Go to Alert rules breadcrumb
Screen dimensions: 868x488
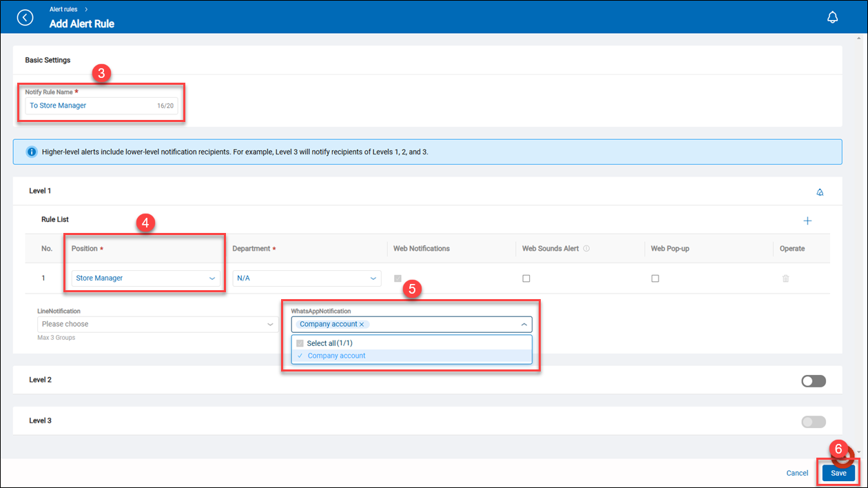[63, 10]
